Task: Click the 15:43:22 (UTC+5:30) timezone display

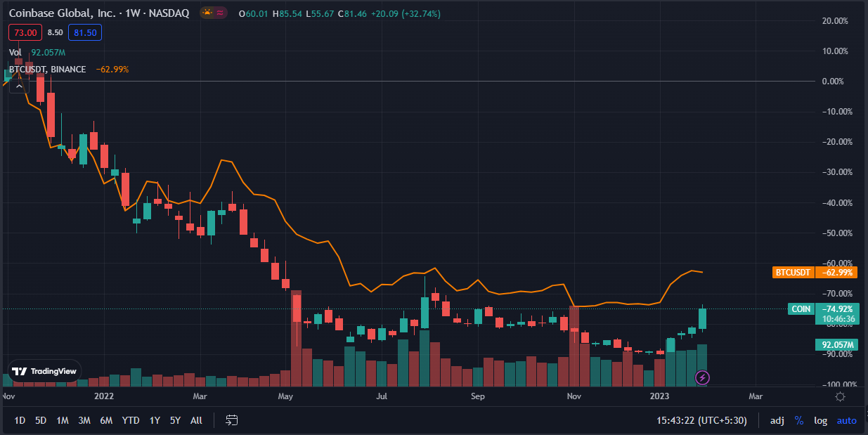Action: click(x=703, y=420)
